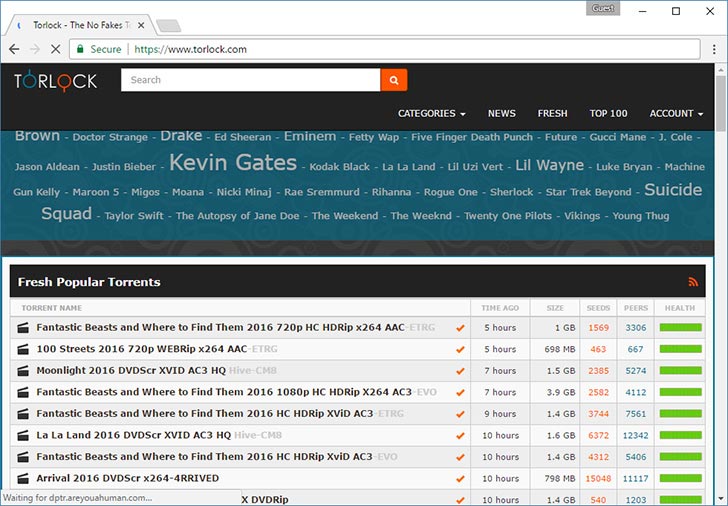Screen dimensions: 728x506
Task: Close the Torlock browser tab
Action: point(141,26)
